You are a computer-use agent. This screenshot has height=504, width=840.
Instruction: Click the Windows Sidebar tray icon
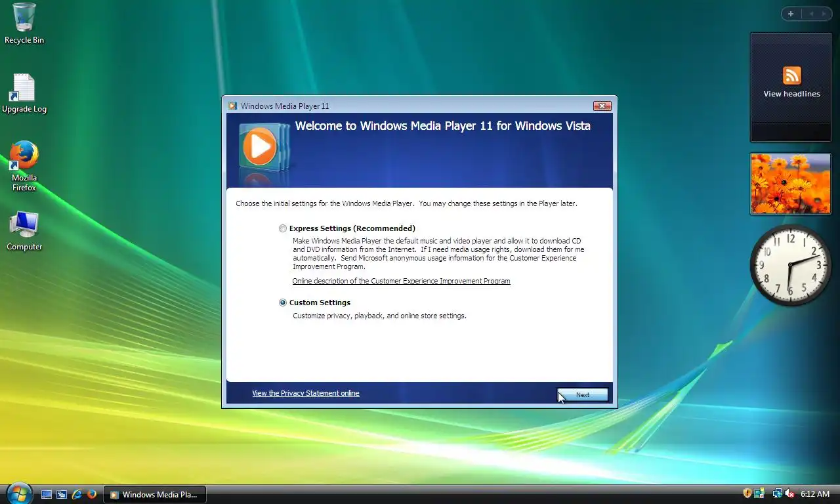pyautogui.click(x=760, y=493)
